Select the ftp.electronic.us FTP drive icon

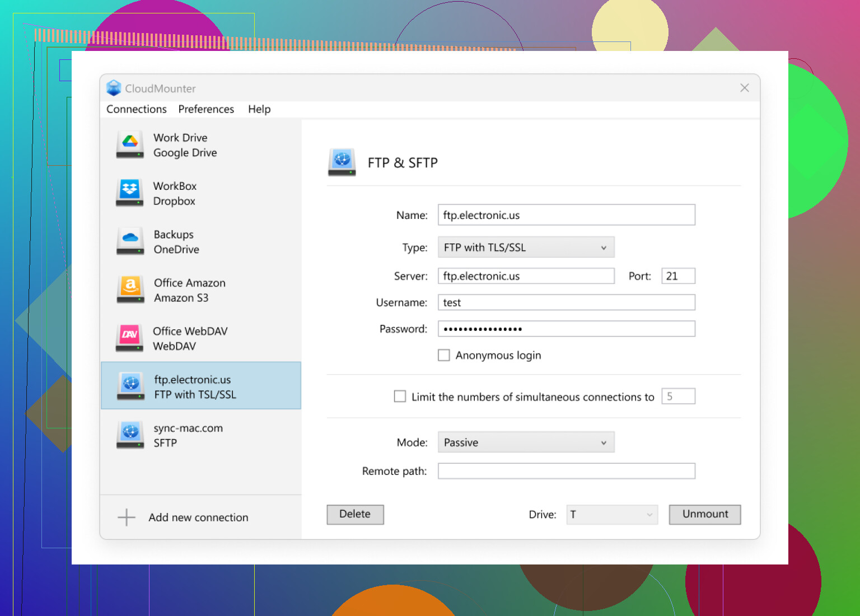(x=131, y=386)
